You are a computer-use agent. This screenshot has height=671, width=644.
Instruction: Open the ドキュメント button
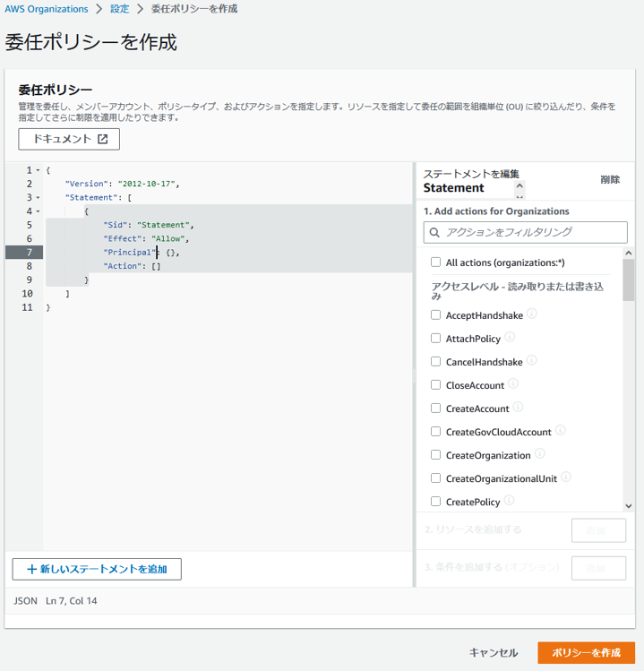(x=69, y=139)
